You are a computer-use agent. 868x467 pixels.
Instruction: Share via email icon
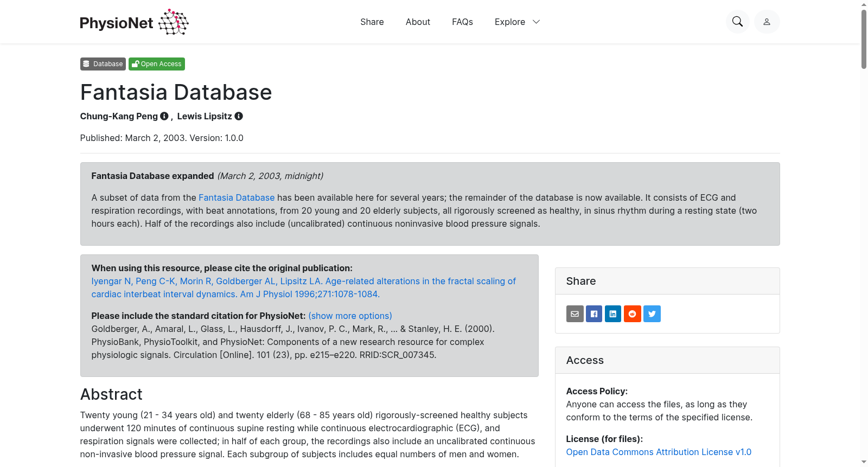point(575,314)
